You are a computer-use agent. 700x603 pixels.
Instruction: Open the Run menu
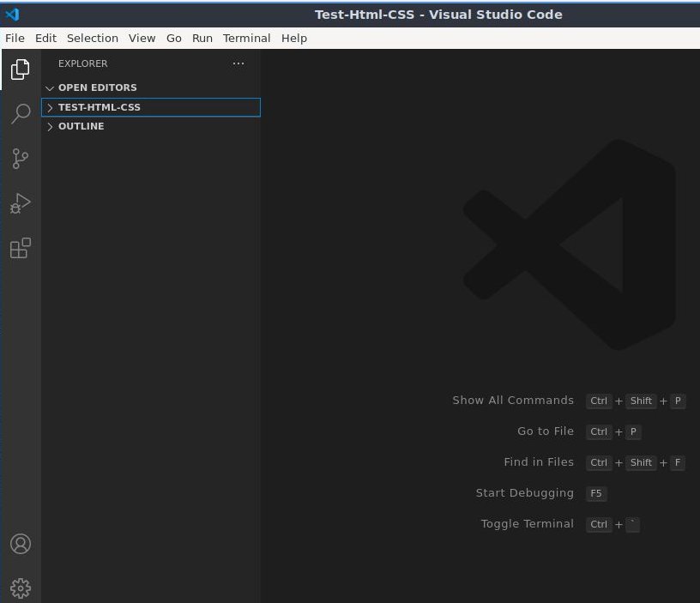tap(202, 39)
